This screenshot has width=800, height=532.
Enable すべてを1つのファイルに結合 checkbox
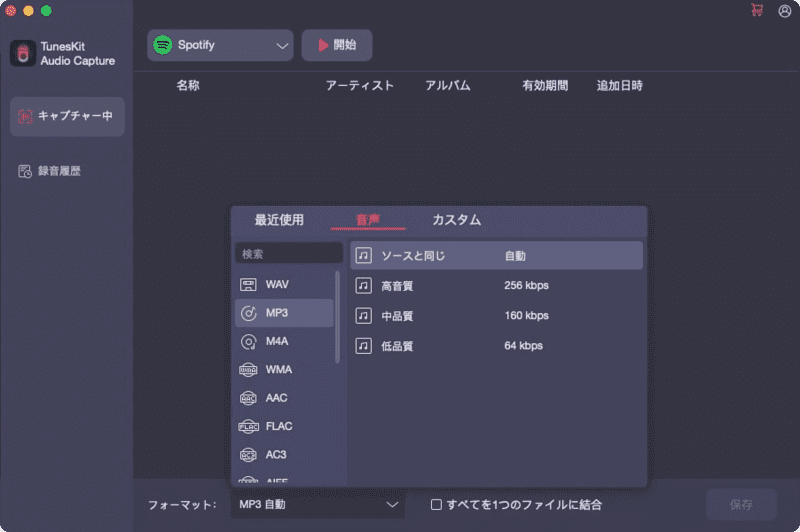coord(436,504)
